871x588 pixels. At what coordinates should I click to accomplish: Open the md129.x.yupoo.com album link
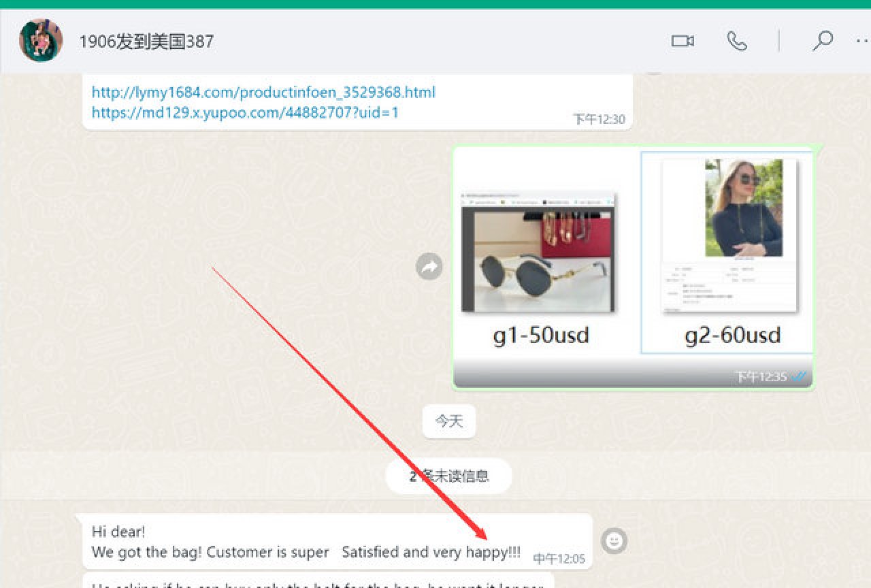pos(245,112)
